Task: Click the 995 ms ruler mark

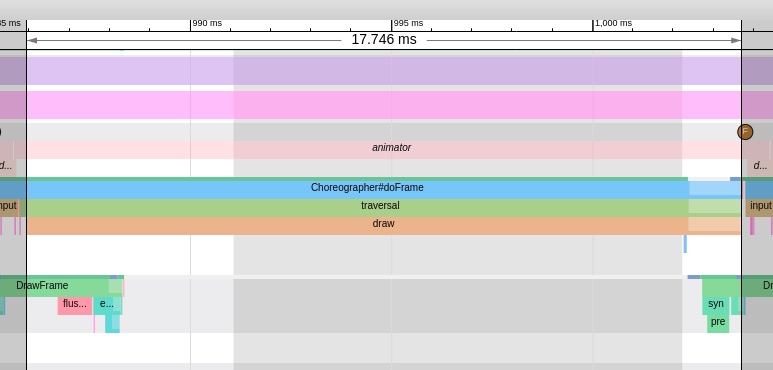Action: tap(408, 23)
